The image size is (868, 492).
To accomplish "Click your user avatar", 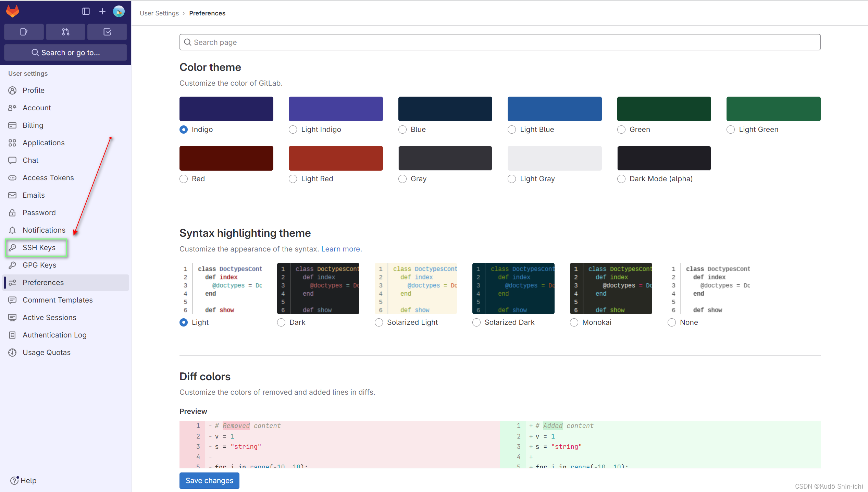I will pos(119,11).
